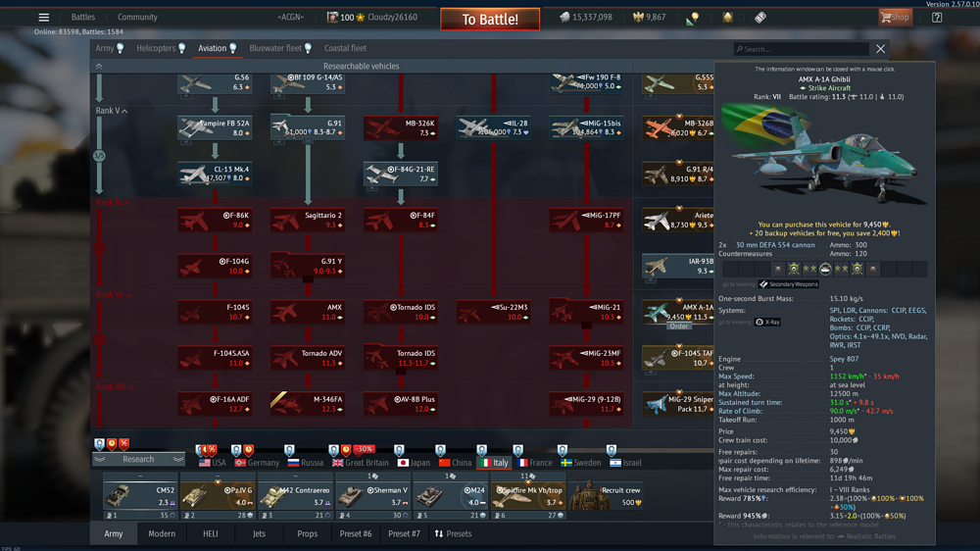Collapse the Rank VI section

point(113,203)
